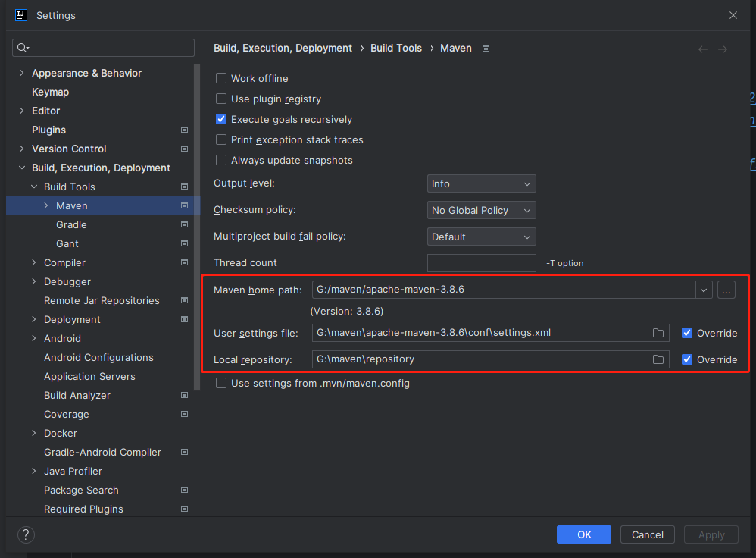
Task: Go forward with the right arrow icon
Action: click(722, 49)
